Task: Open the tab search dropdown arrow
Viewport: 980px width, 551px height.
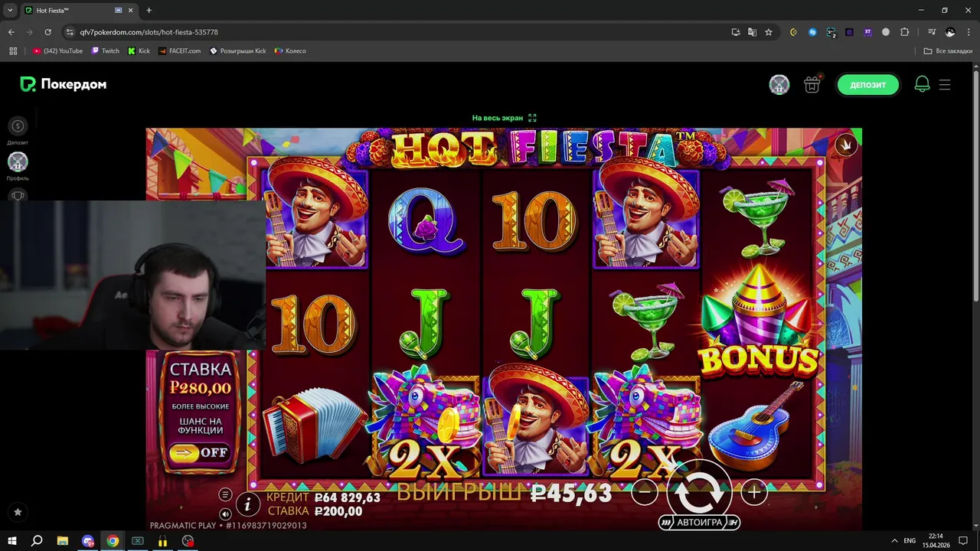Action: coord(10,10)
